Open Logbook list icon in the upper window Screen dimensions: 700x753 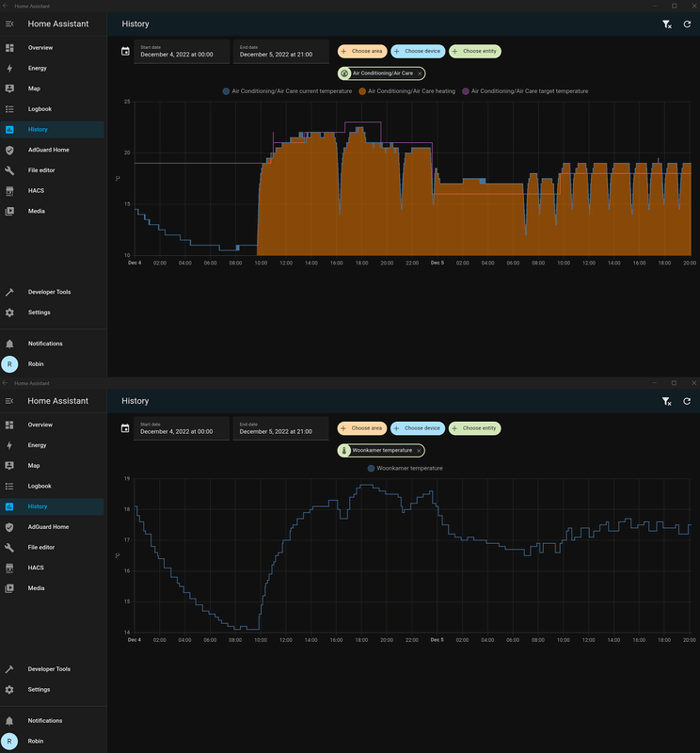(x=9, y=109)
